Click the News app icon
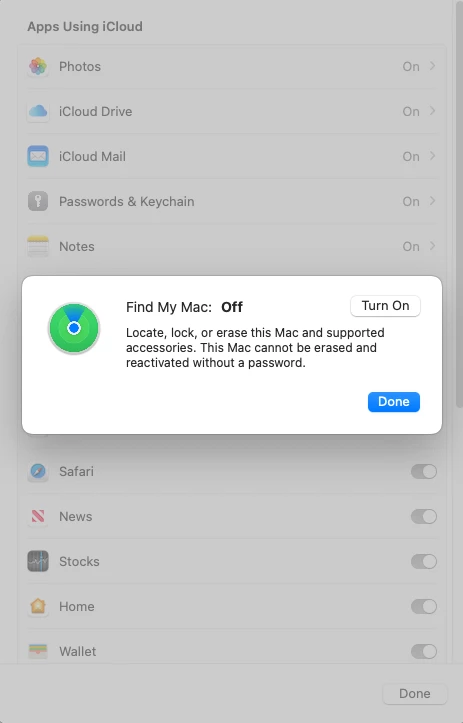 point(38,516)
